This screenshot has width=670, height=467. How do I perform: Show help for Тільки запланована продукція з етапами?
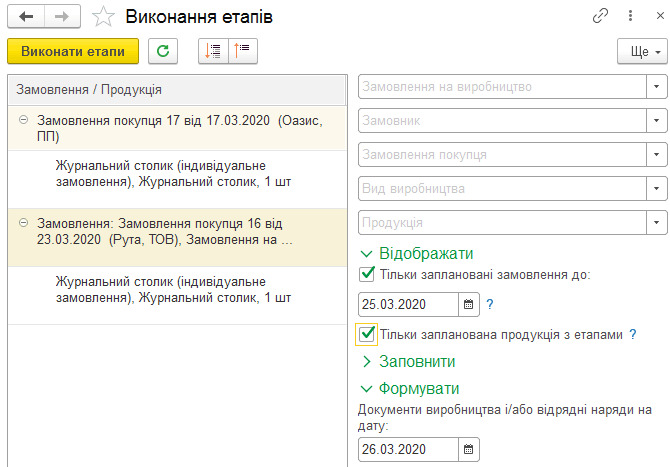[633, 334]
